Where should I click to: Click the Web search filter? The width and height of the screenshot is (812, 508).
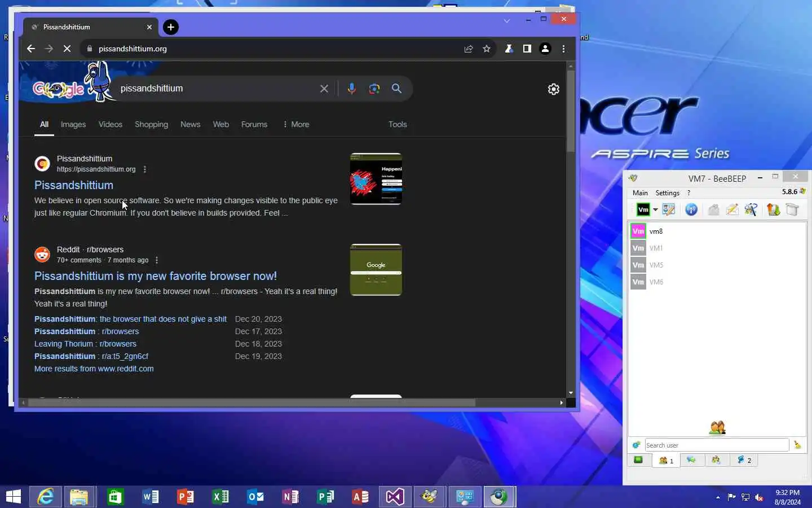(221, 124)
